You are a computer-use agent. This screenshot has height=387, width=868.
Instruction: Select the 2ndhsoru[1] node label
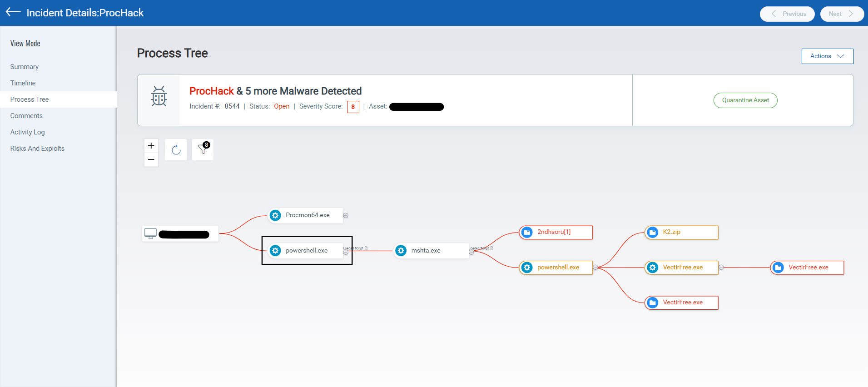[x=554, y=232]
